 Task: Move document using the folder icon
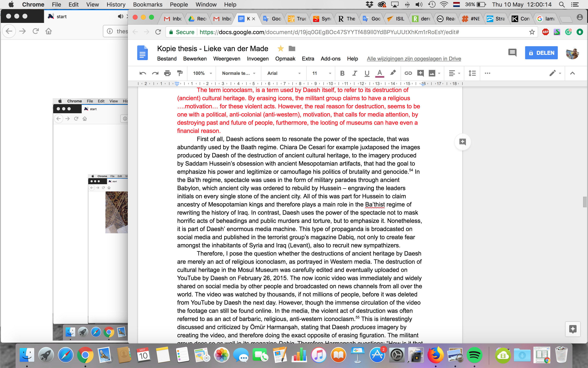(x=292, y=48)
